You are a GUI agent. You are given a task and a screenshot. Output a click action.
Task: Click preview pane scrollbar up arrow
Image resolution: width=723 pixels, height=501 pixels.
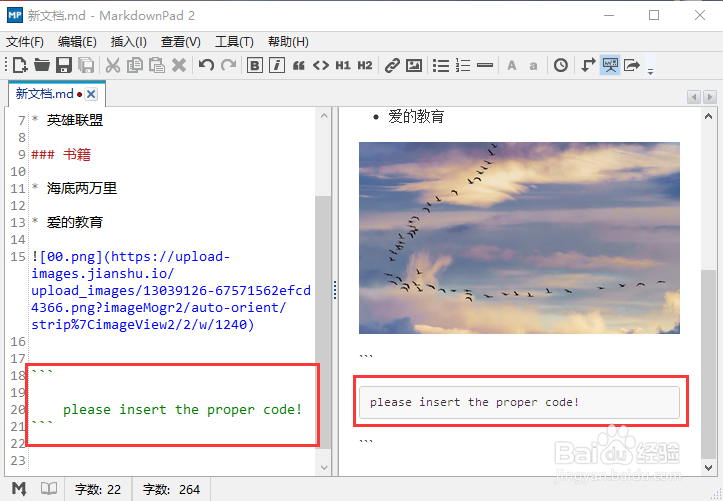[x=709, y=116]
